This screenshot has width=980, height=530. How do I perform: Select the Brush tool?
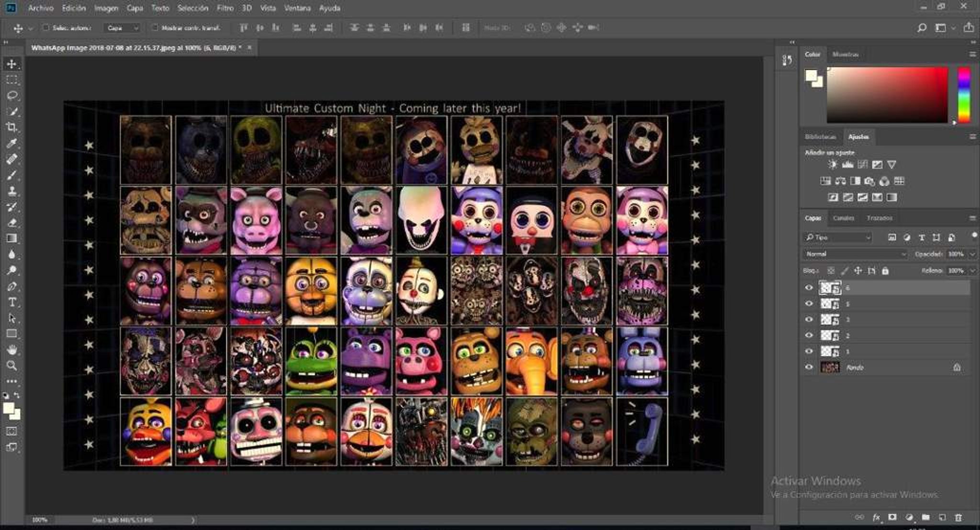pos(12,175)
